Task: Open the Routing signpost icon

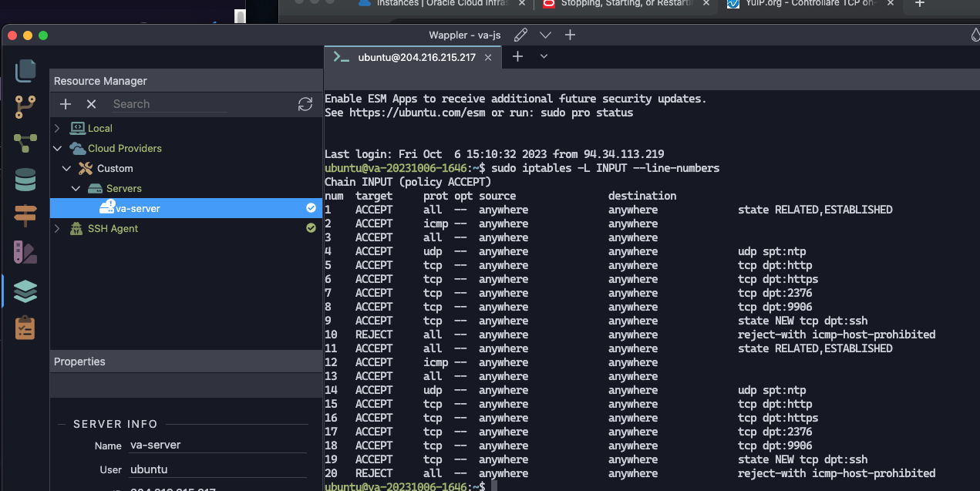Action: point(25,216)
